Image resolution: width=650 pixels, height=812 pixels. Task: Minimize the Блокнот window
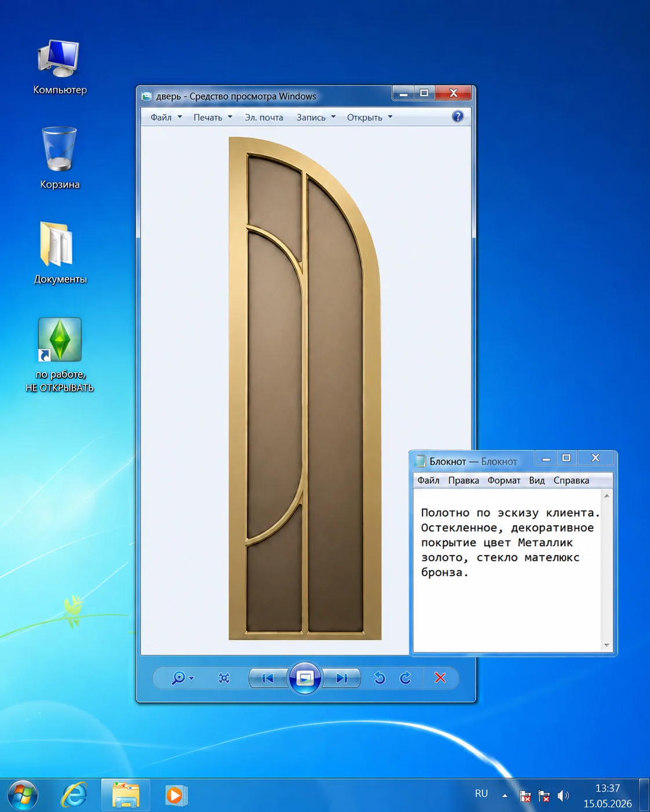click(x=546, y=458)
